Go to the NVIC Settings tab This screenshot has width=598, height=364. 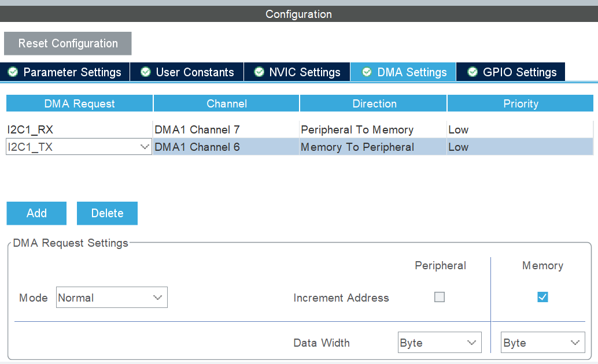pos(304,72)
